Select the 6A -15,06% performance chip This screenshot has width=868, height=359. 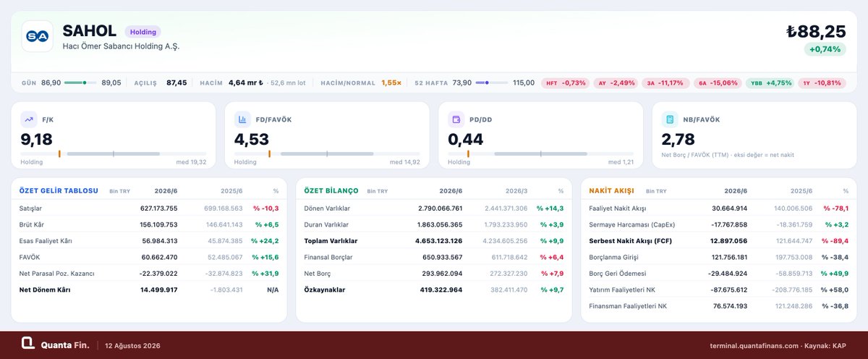pyautogui.click(x=718, y=83)
